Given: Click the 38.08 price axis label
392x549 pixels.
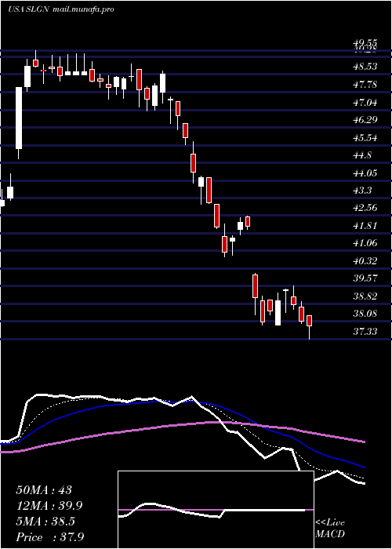Looking at the screenshot, I should (365, 314).
